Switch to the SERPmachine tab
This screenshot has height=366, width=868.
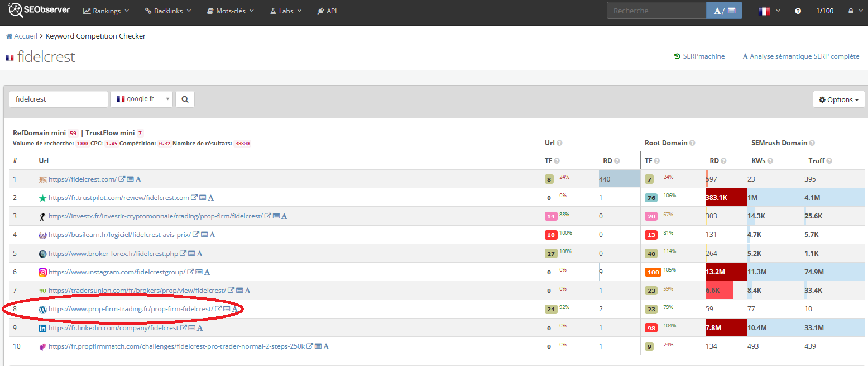pyautogui.click(x=699, y=56)
